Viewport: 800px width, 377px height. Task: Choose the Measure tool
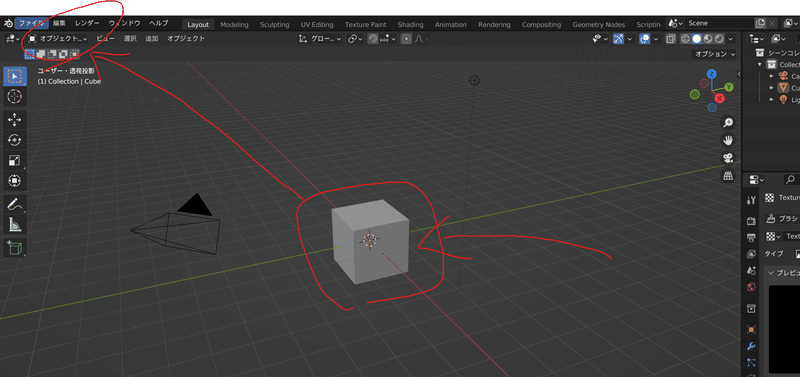click(x=15, y=225)
